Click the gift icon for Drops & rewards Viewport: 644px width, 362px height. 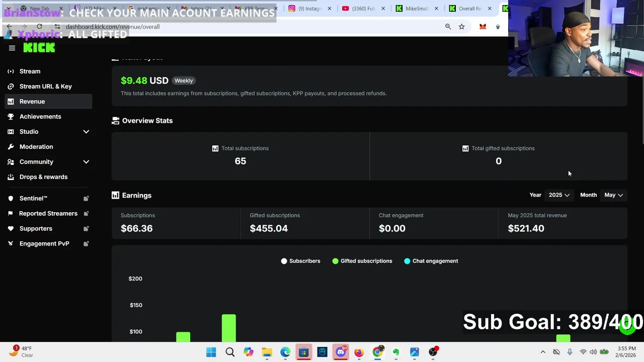pos(11,177)
